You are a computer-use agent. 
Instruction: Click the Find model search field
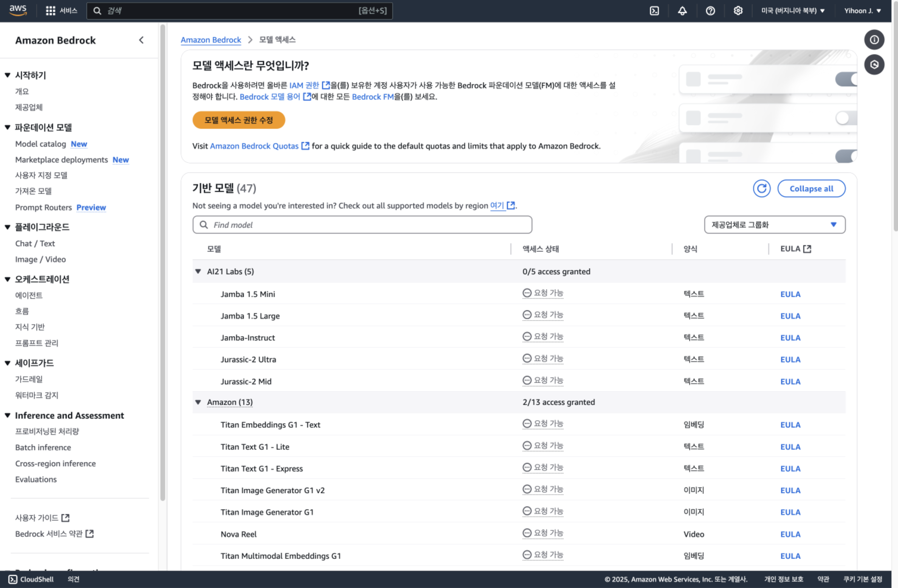click(x=362, y=225)
